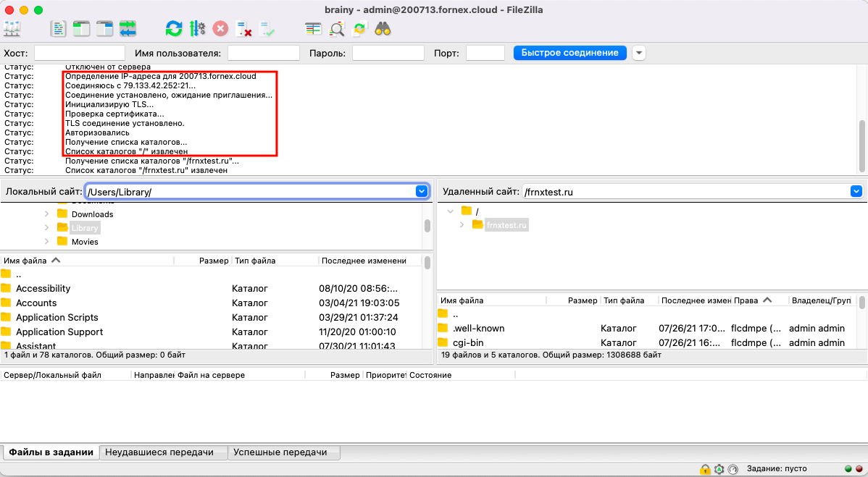Viewport: 868px width, 477px height.
Task: Click the Accessibility folder icon
Action: [x=6, y=288]
